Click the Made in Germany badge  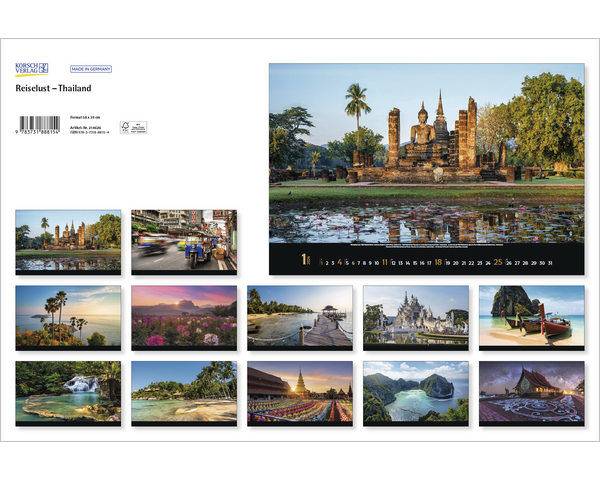[x=91, y=69]
